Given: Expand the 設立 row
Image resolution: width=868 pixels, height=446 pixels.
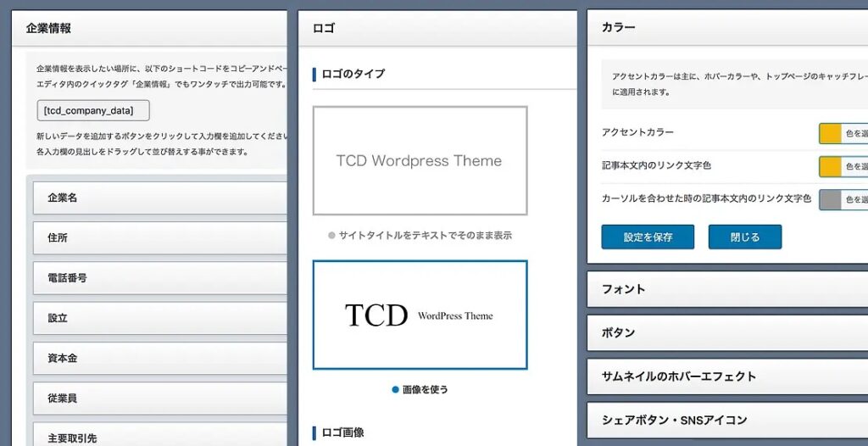Looking at the screenshot, I should tap(160, 318).
